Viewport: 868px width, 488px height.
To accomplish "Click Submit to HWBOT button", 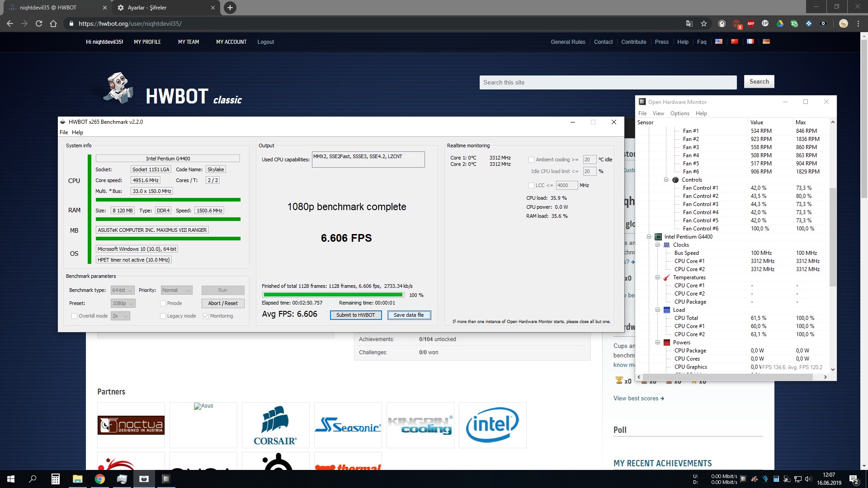I will click(x=355, y=315).
